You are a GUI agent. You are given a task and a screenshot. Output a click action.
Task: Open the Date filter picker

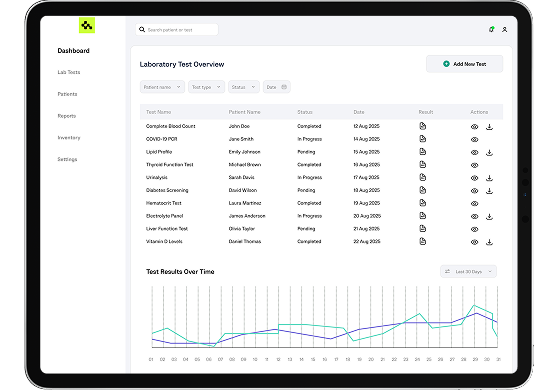click(x=276, y=87)
